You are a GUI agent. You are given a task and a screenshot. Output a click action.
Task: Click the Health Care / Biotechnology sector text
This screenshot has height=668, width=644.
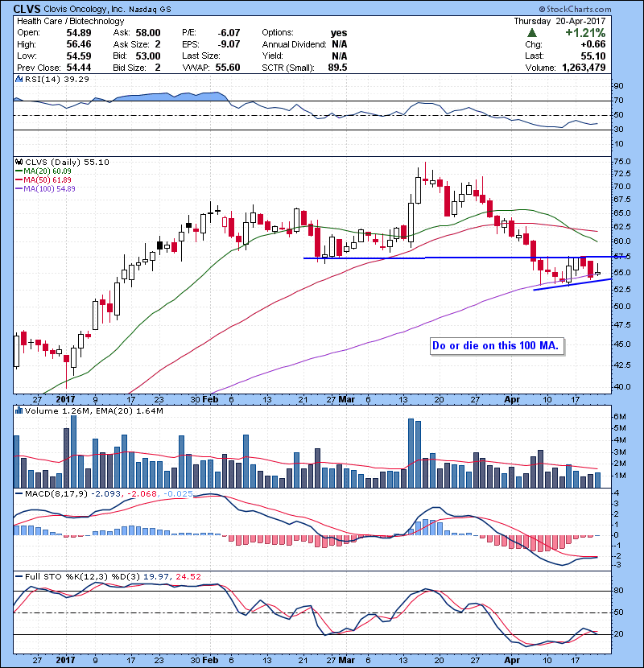click(71, 21)
